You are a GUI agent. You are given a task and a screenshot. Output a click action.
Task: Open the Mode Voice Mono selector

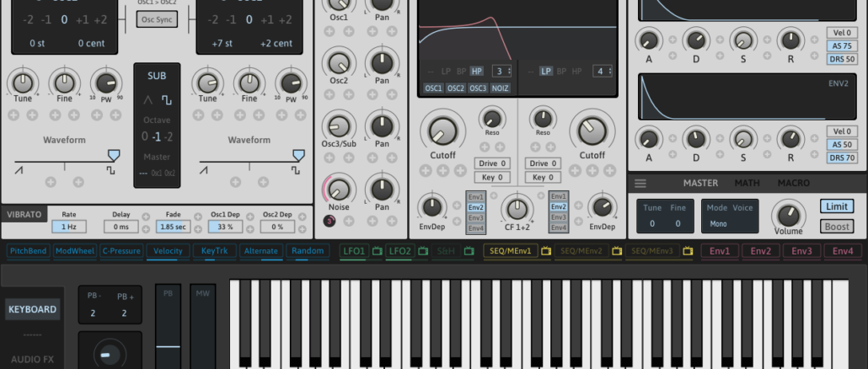[x=730, y=217]
